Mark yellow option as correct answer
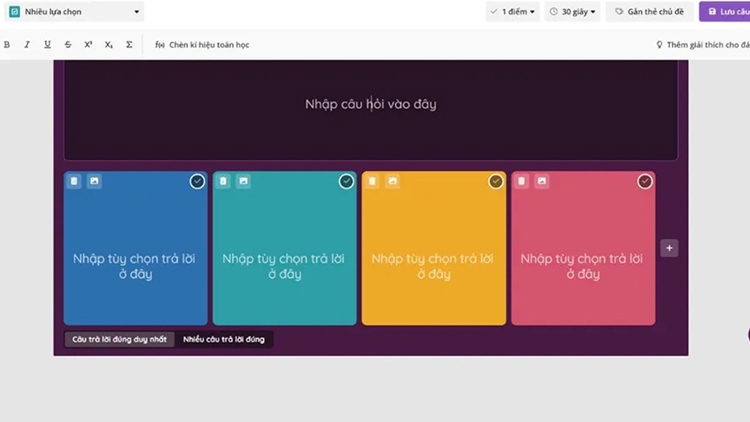750x422 pixels. pyautogui.click(x=496, y=181)
